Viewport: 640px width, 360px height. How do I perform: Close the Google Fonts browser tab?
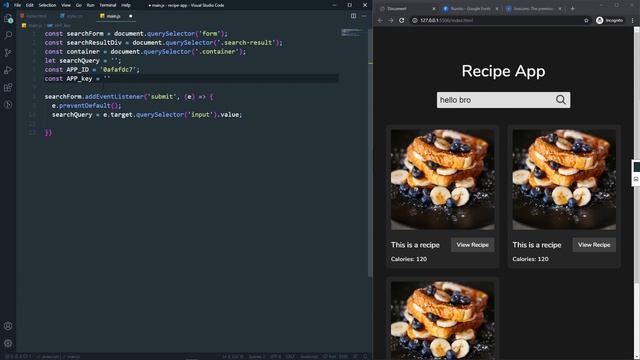click(x=497, y=9)
